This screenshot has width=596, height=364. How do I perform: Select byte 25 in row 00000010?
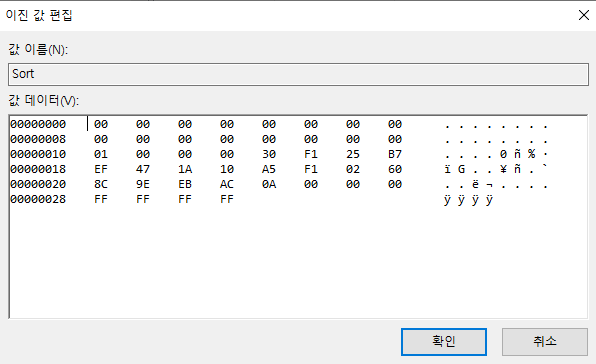click(x=353, y=154)
